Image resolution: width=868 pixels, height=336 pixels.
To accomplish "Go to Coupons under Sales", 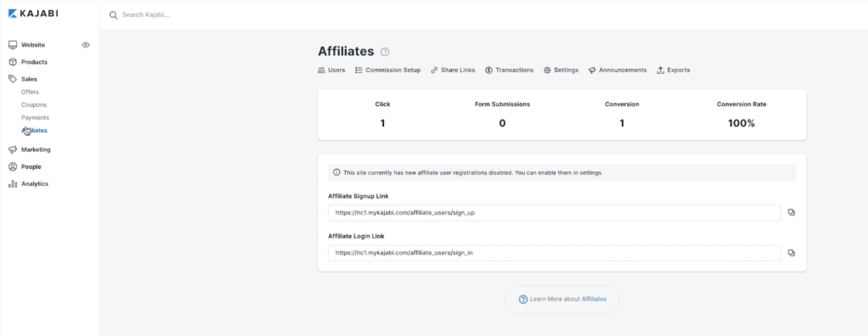I will pyautogui.click(x=34, y=105).
